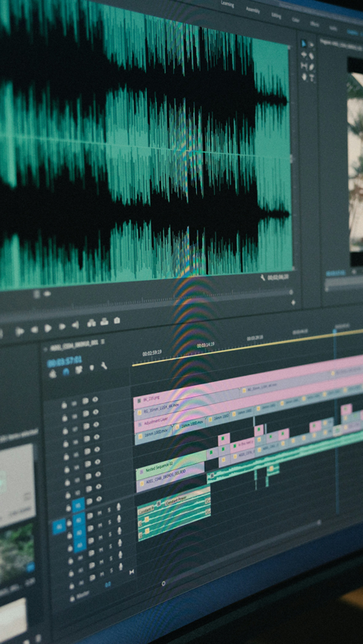This screenshot has width=363, height=644.
Task: Click the Export Frame camera icon
Action: click(x=117, y=320)
